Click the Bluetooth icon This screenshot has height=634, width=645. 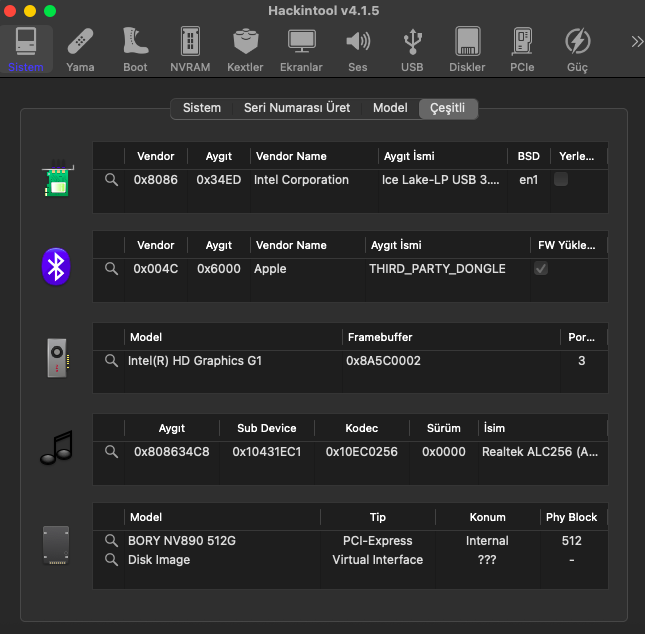tap(56, 267)
